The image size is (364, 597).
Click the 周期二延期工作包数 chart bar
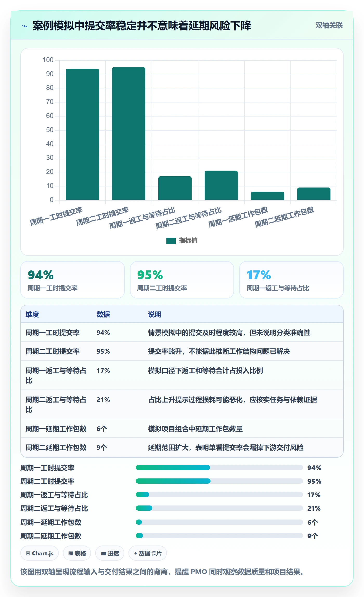[x=314, y=193]
